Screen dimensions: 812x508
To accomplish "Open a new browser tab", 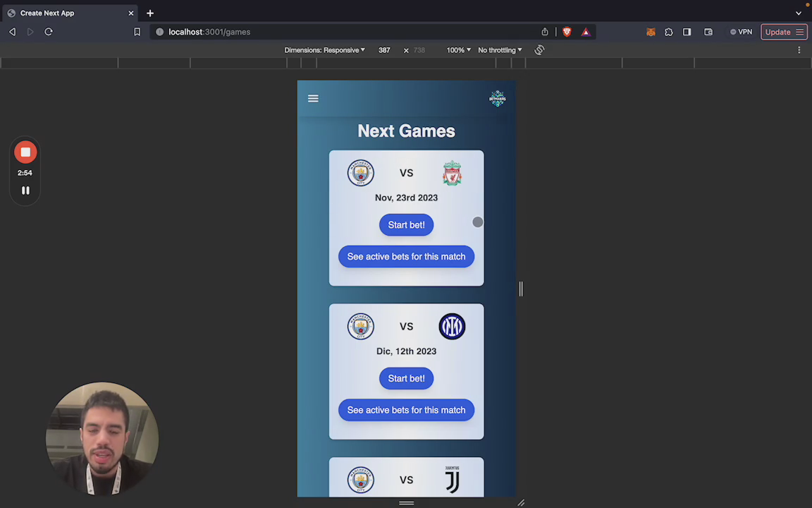I will (x=150, y=13).
